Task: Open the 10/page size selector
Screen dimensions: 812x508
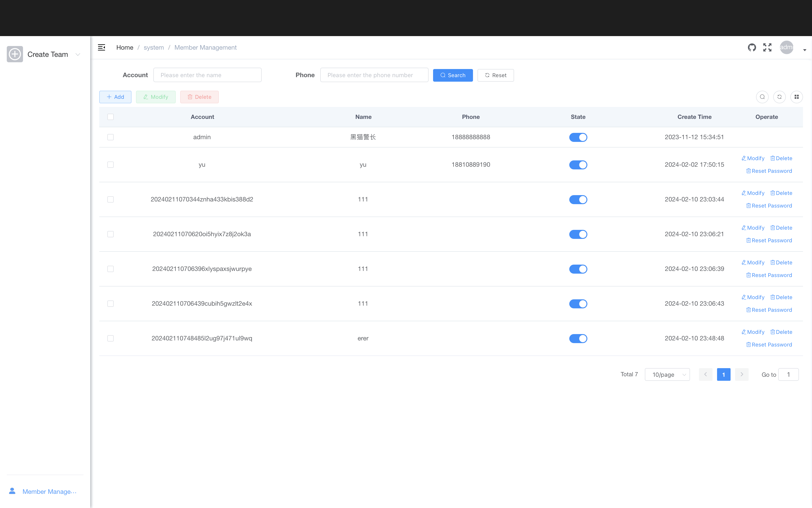Action: (x=667, y=374)
